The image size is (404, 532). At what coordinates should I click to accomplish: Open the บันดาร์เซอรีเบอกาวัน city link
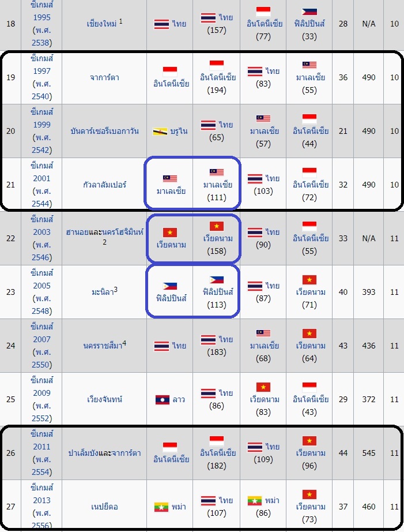tap(104, 131)
